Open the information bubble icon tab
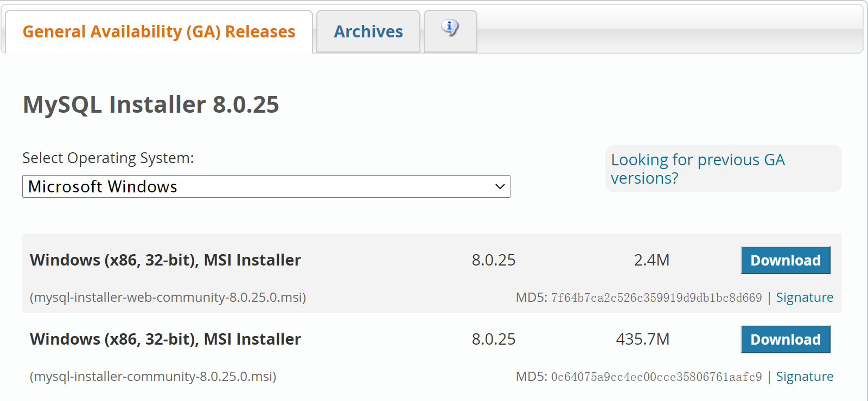 450,31
